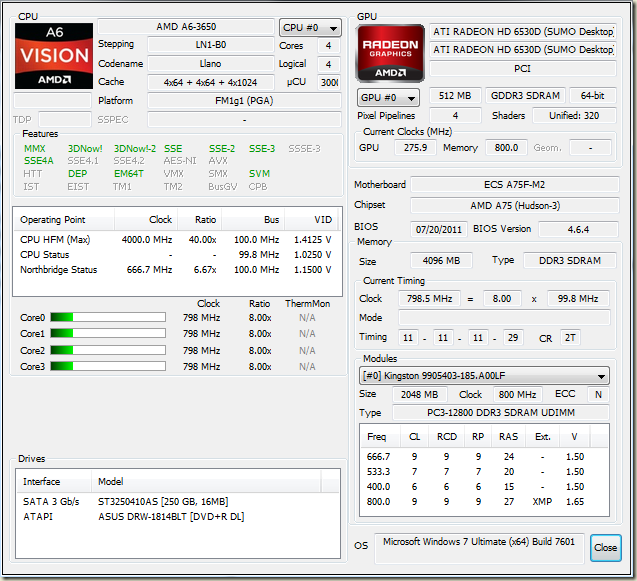Viewport: 637px width, 581px height.
Task: Click the Cache 4x64 + 4x64 + 4x1024 field
Action: pyautogui.click(x=211, y=82)
